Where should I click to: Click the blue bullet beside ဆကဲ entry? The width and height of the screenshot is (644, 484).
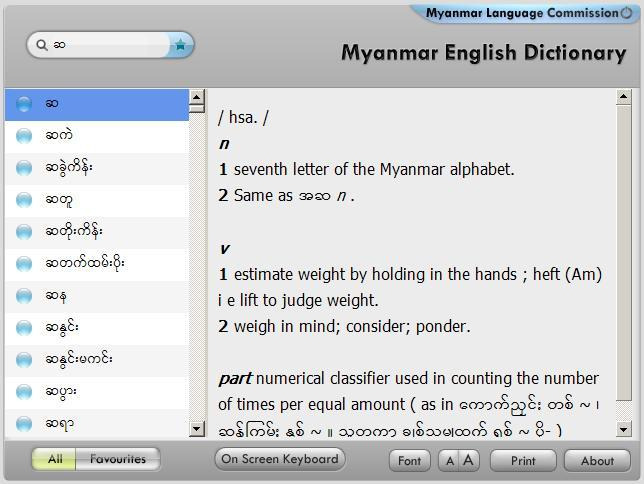[24, 136]
